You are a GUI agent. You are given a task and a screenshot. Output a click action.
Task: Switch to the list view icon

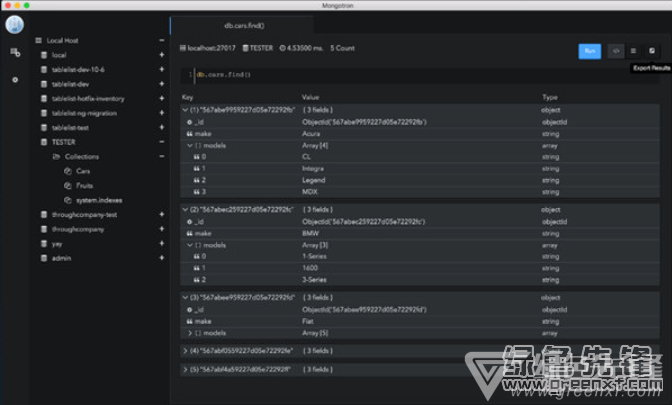633,51
